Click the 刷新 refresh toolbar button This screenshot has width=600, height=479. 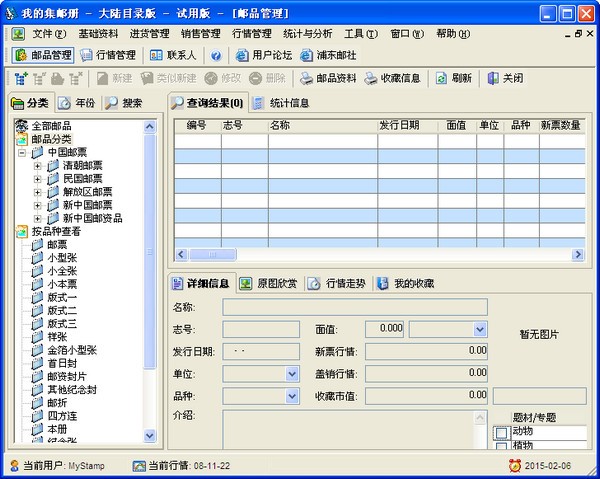(453, 78)
